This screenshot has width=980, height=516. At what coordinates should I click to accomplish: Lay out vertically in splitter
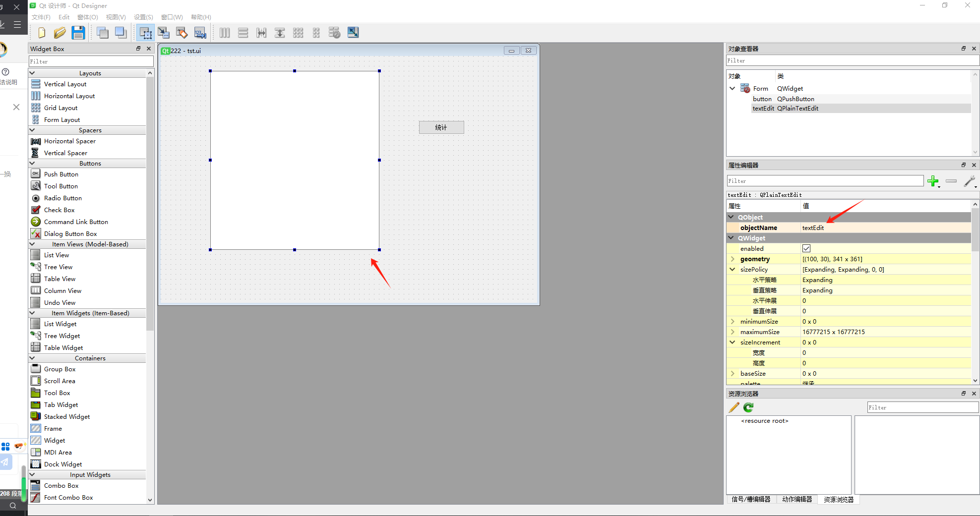(280, 33)
